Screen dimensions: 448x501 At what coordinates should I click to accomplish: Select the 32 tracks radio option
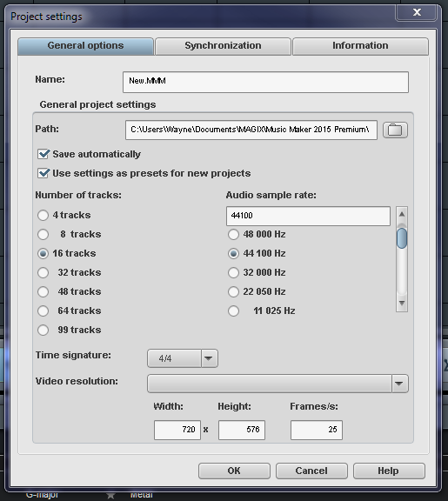point(43,272)
